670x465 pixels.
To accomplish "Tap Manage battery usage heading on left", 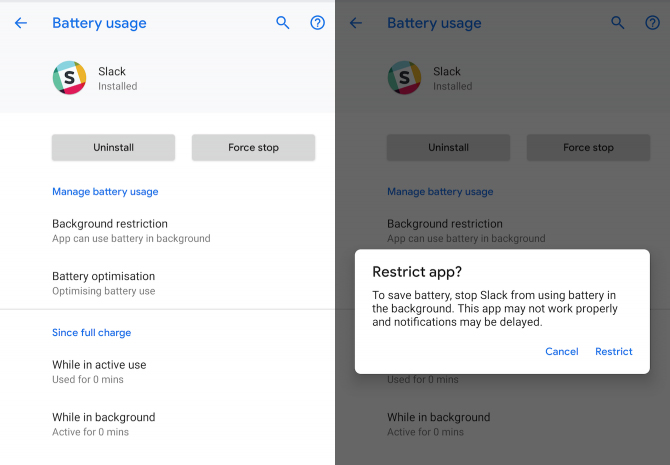I will [105, 191].
